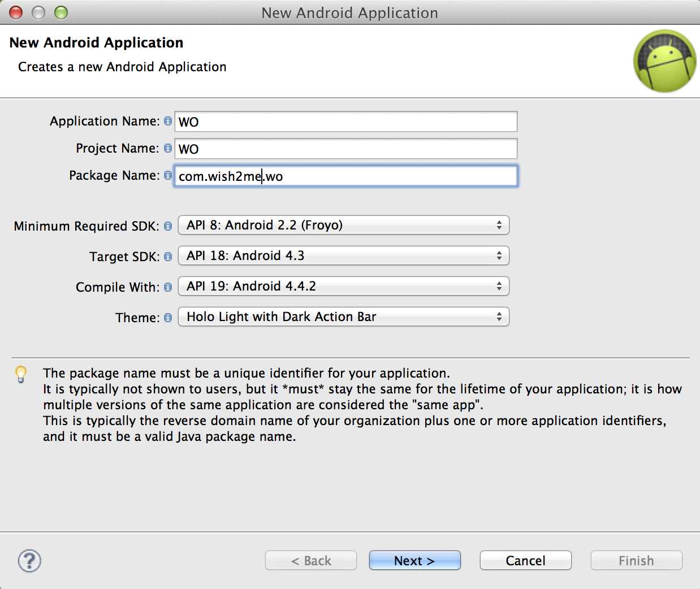Image resolution: width=700 pixels, height=589 pixels.
Task: Focus the Application Name text field
Action: point(346,122)
